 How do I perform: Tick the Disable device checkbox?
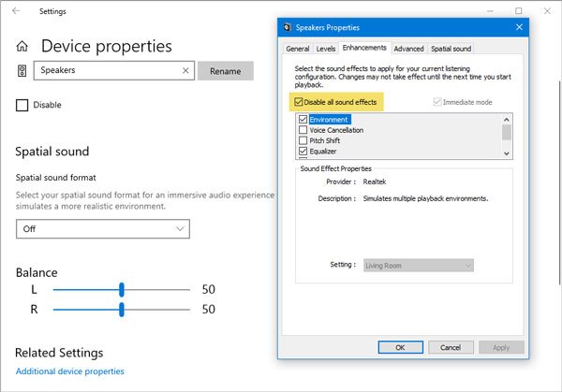(x=22, y=105)
